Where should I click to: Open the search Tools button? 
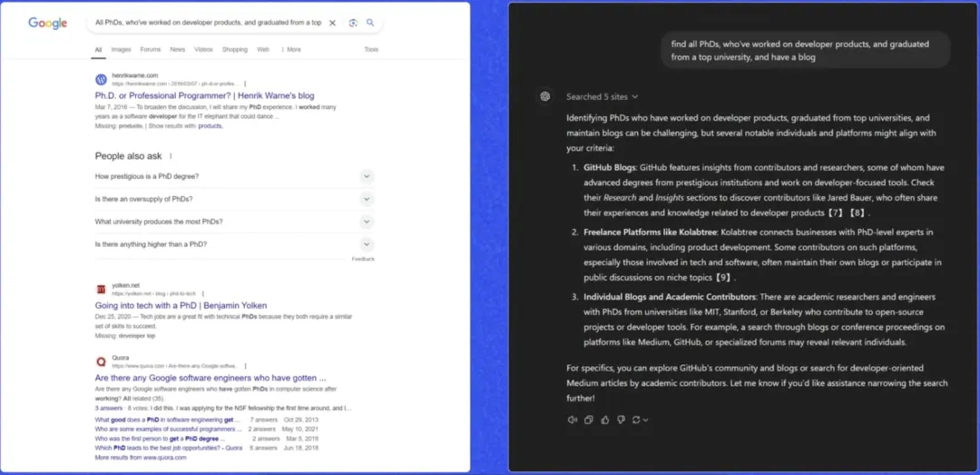click(x=371, y=49)
